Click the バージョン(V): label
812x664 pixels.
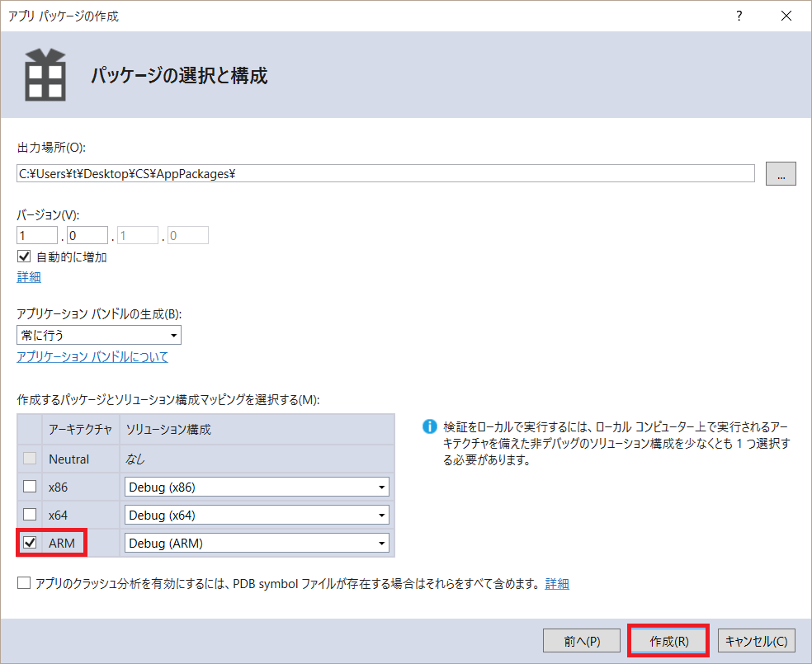pyautogui.click(x=48, y=214)
